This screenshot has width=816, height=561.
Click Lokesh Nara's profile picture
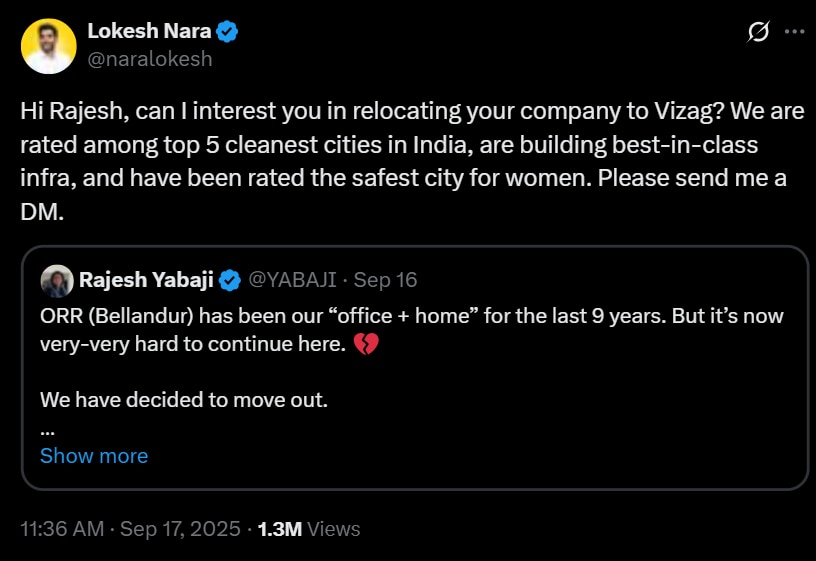click(48, 46)
